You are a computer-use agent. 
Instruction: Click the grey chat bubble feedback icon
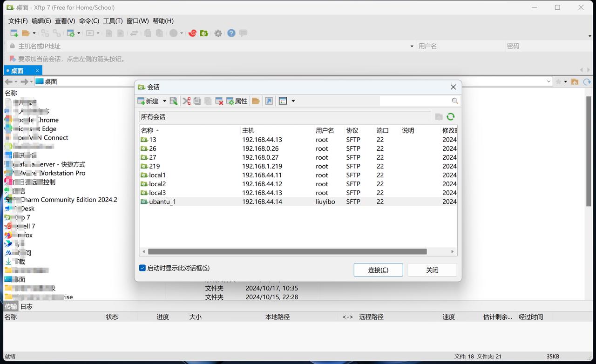coord(243,33)
